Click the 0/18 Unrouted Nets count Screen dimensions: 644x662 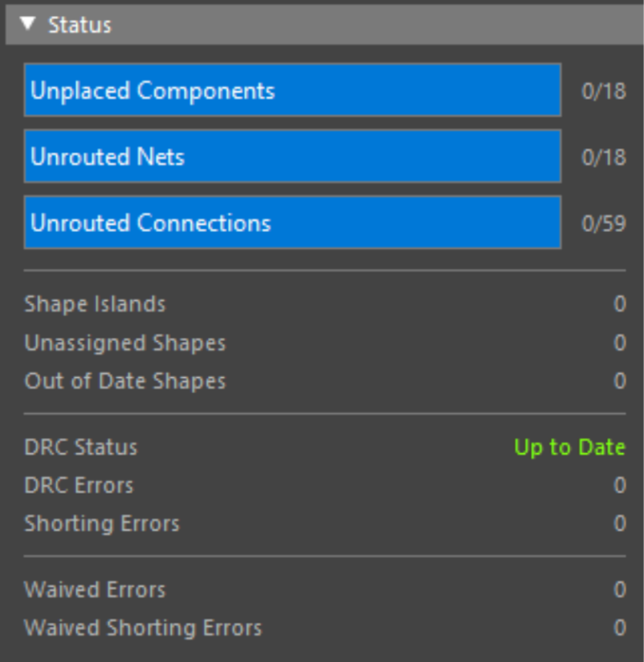tap(604, 158)
